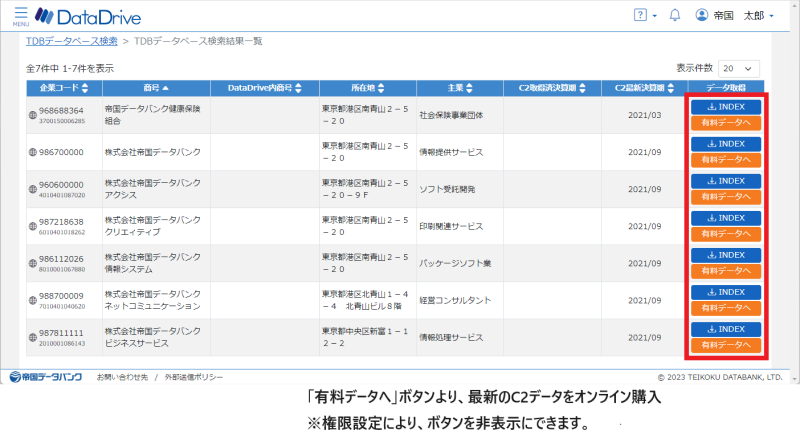Click 有料データへ for company 986700000

(726, 160)
